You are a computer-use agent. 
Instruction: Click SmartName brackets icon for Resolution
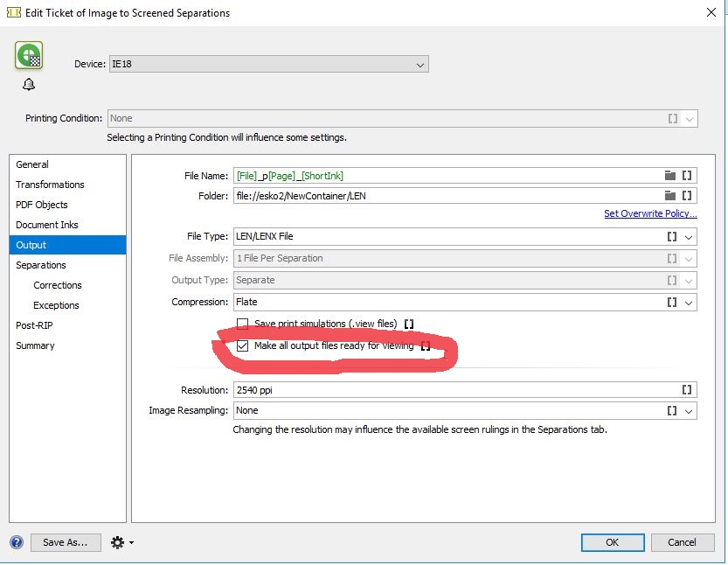[x=687, y=390]
